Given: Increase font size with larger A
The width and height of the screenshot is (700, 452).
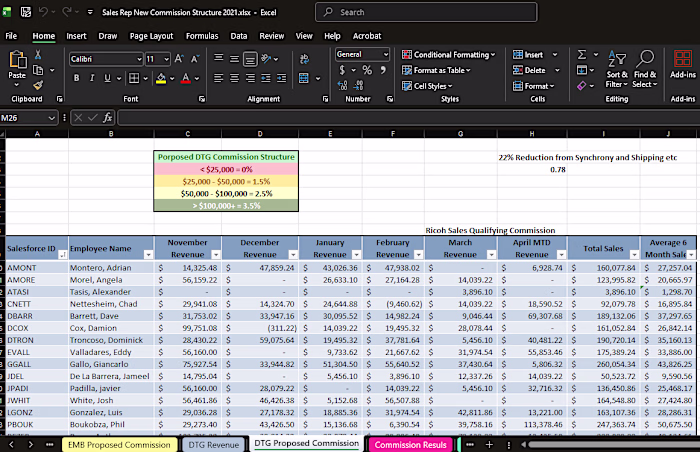Looking at the screenshot, I should click(179, 59).
